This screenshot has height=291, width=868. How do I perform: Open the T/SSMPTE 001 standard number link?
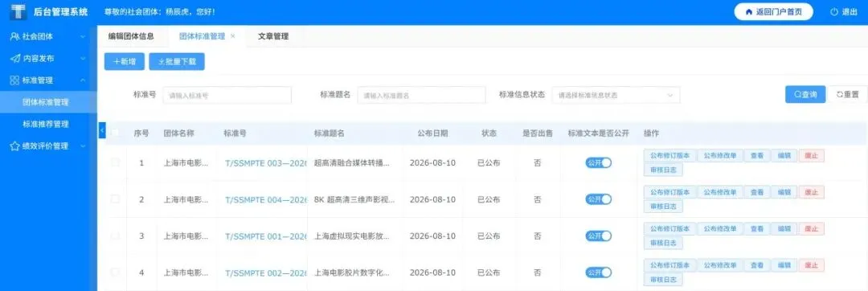coord(266,236)
